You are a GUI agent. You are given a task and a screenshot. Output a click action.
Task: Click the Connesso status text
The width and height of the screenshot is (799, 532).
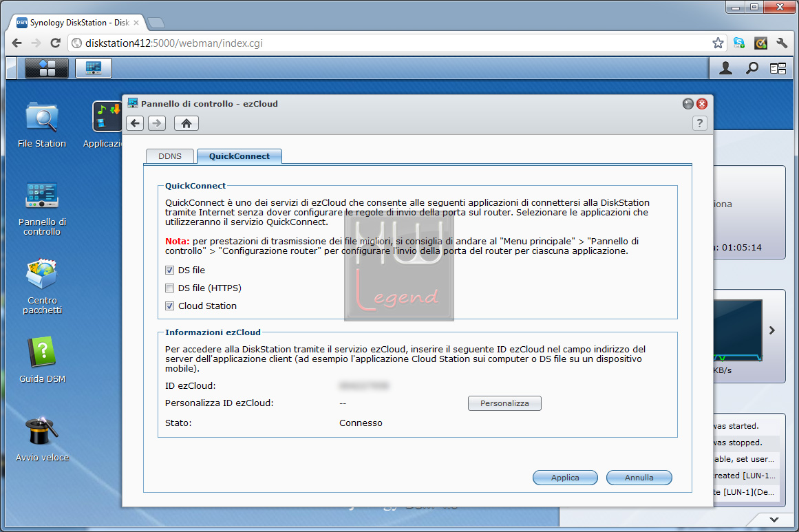(x=361, y=423)
